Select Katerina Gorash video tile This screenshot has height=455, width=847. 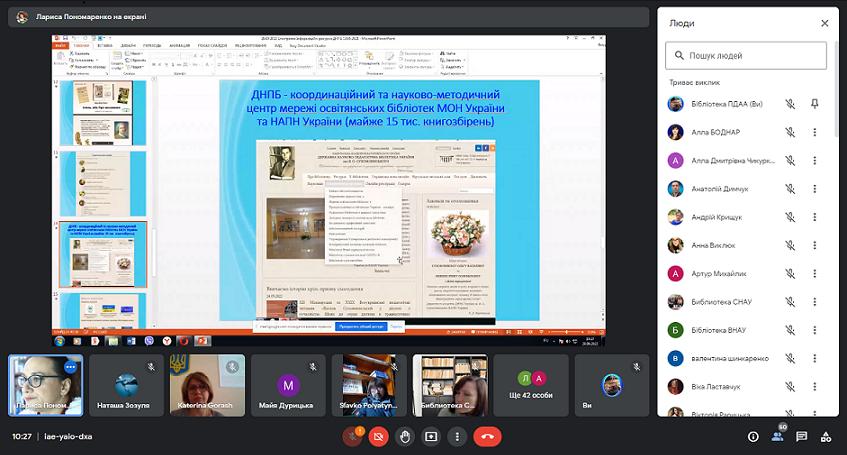[207, 385]
